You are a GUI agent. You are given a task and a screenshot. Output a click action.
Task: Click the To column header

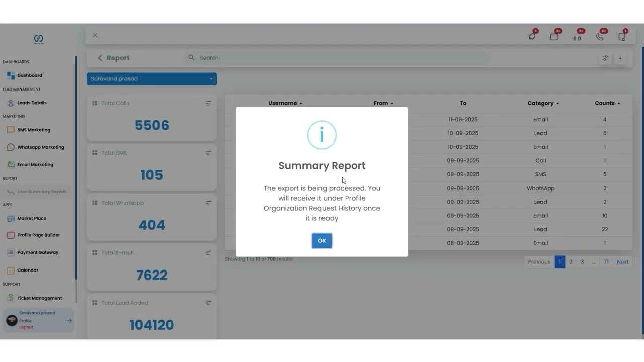(463, 103)
